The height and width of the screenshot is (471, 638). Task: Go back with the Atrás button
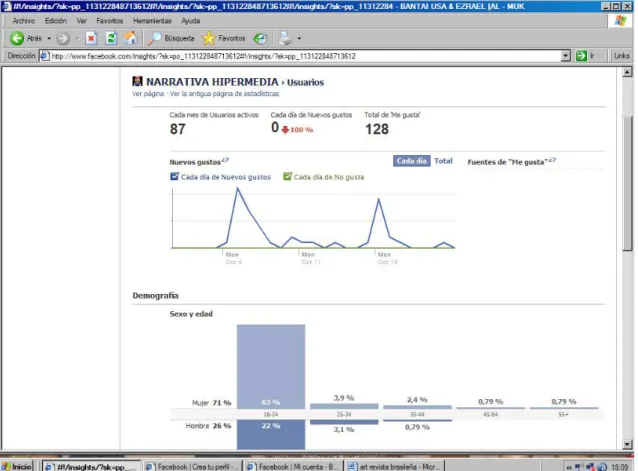[26, 38]
